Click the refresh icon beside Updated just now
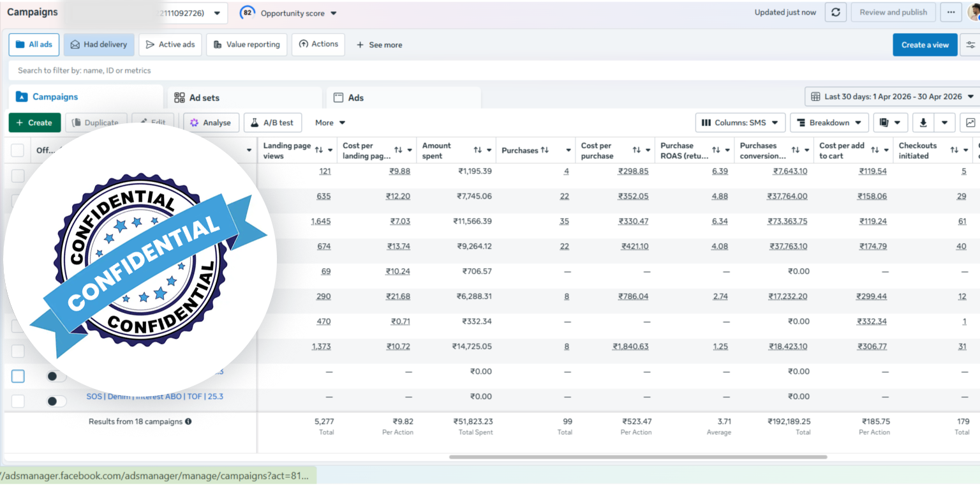 click(835, 12)
